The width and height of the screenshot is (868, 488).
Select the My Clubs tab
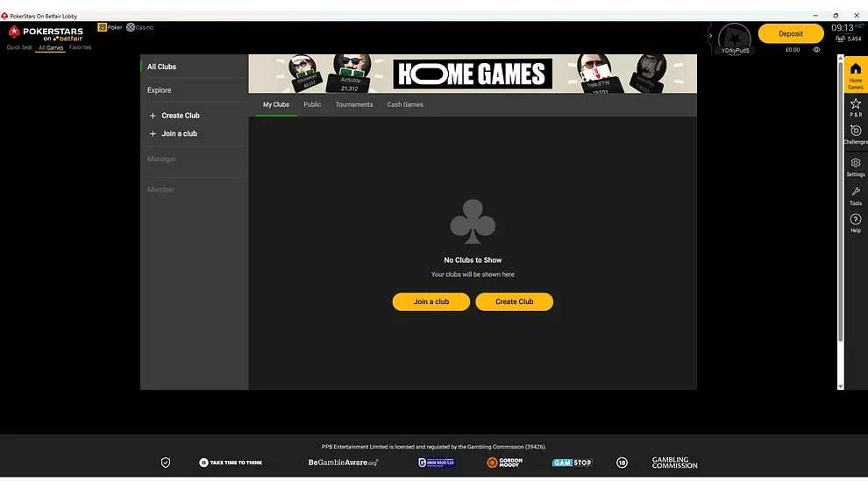[x=275, y=104]
